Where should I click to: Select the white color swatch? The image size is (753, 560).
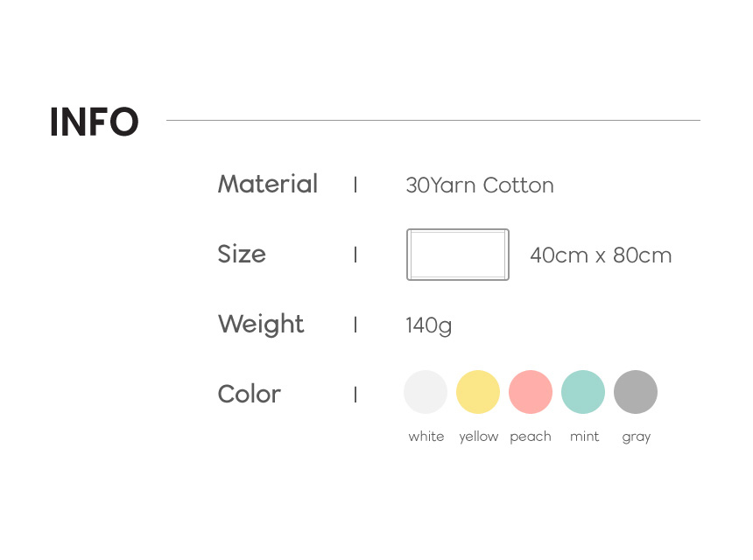coord(426,392)
